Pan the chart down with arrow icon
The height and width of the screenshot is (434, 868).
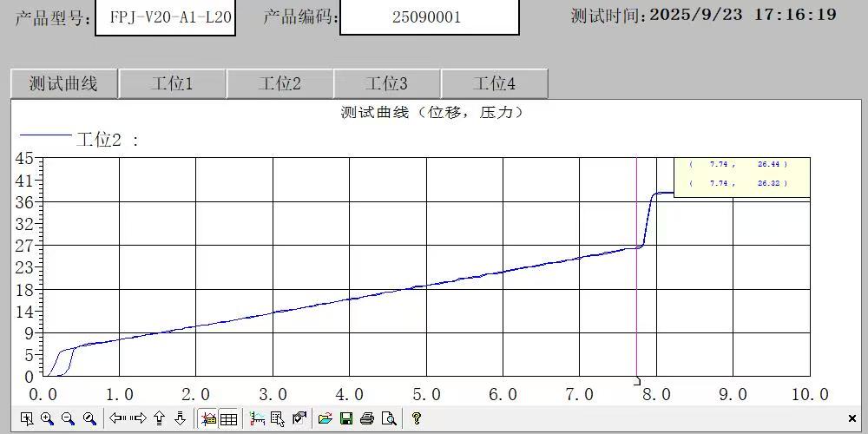(x=180, y=418)
